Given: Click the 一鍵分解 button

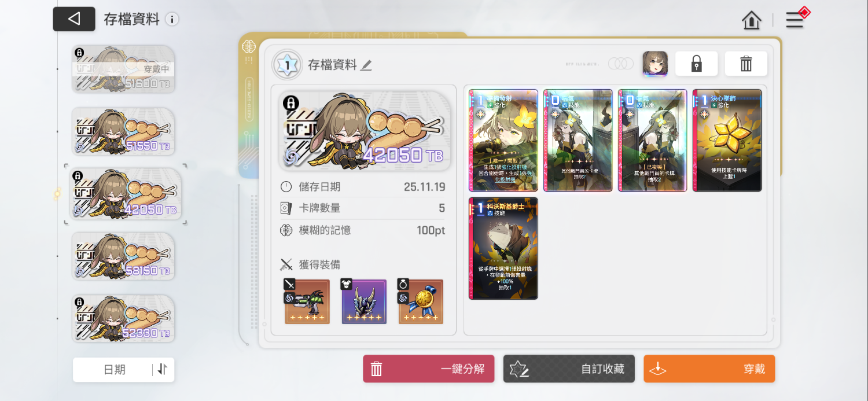Looking at the screenshot, I should pyautogui.click(x=429, y=369).
